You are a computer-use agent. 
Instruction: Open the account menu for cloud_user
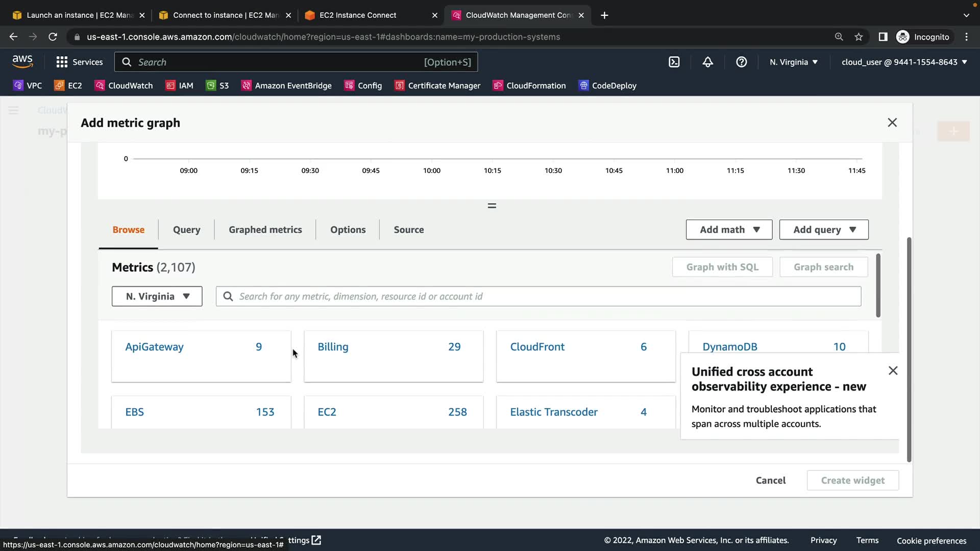tap(904, 62)
